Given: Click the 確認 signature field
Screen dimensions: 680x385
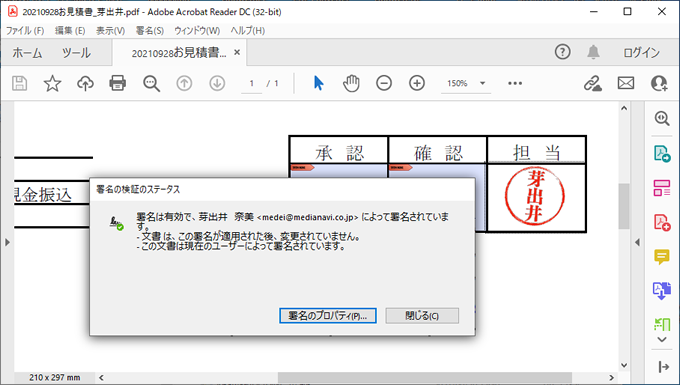Looking at the screenshot, I should click(x=437, y=170).
